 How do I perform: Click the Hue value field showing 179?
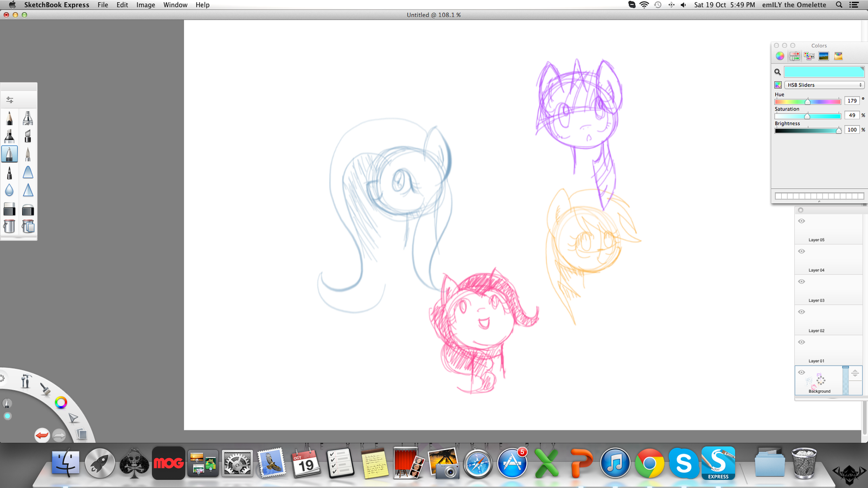(x=852, y=101)
